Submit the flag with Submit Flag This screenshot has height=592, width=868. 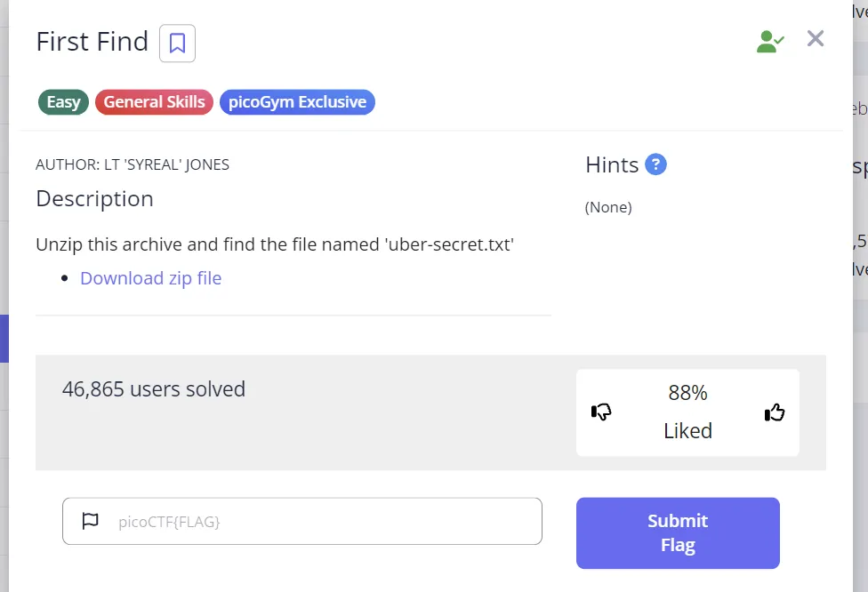tap(678, 532)
